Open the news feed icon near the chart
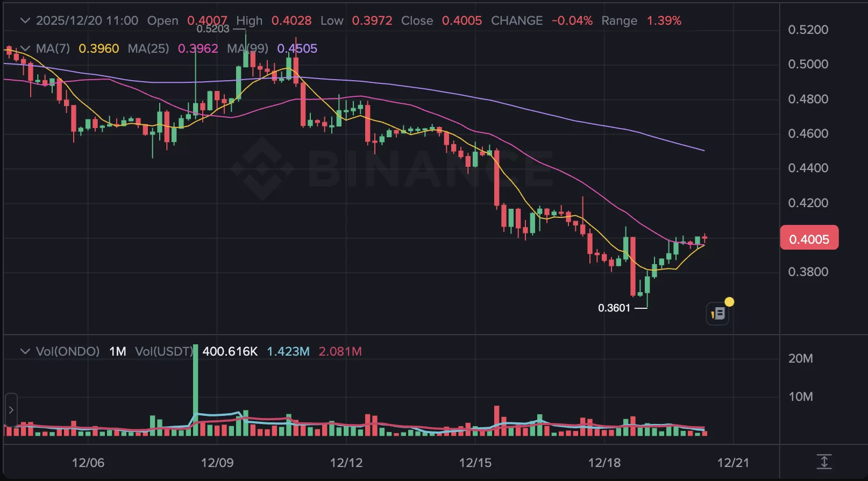868x481 pixels. click(717, 313)
